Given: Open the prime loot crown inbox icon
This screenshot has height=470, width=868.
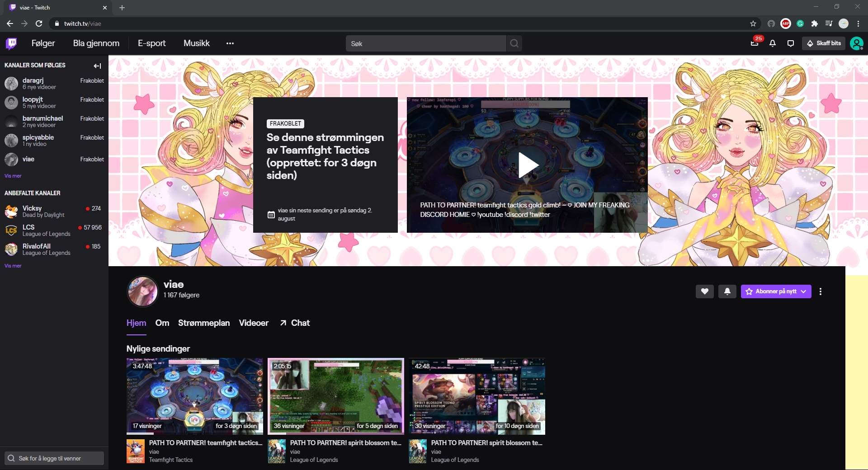Looking at the screenshot, I should tap(755, 43).
